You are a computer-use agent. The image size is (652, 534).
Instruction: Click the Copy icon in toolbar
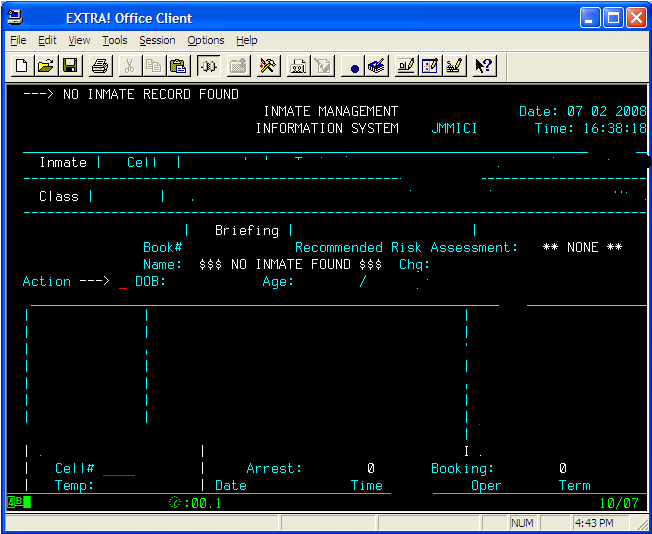[154, 66]
